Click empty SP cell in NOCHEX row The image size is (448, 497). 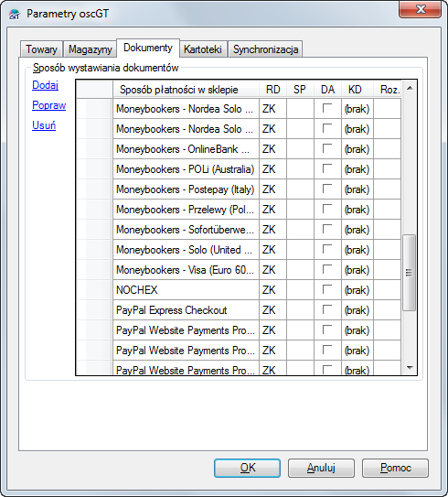pyautogui.click(x=300, y=290)
